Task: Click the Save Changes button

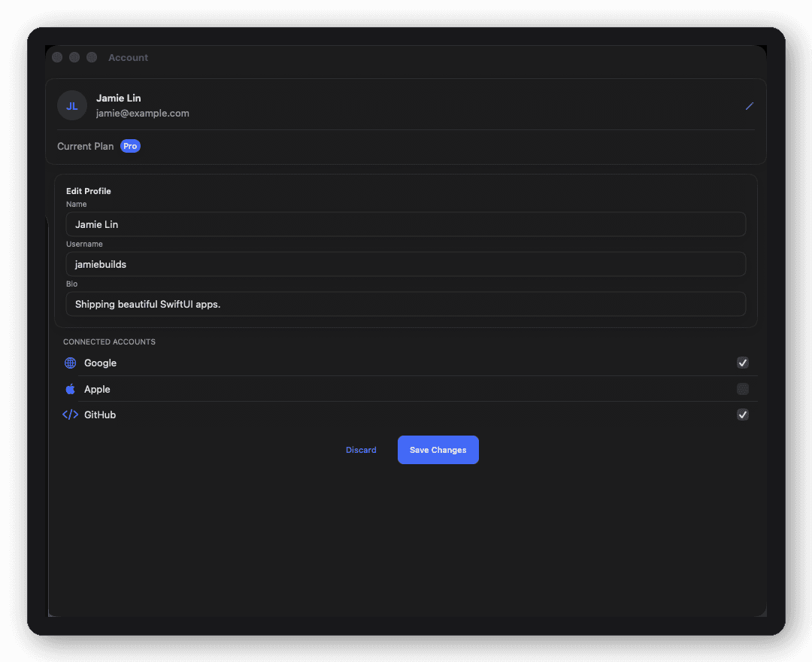Action: tap(438, 450)
